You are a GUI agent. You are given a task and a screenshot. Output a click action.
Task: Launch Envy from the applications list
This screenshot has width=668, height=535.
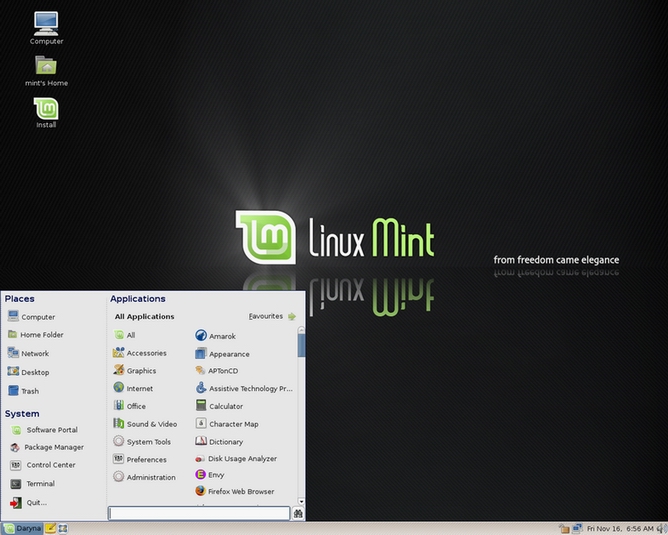(x=210, y=475)
